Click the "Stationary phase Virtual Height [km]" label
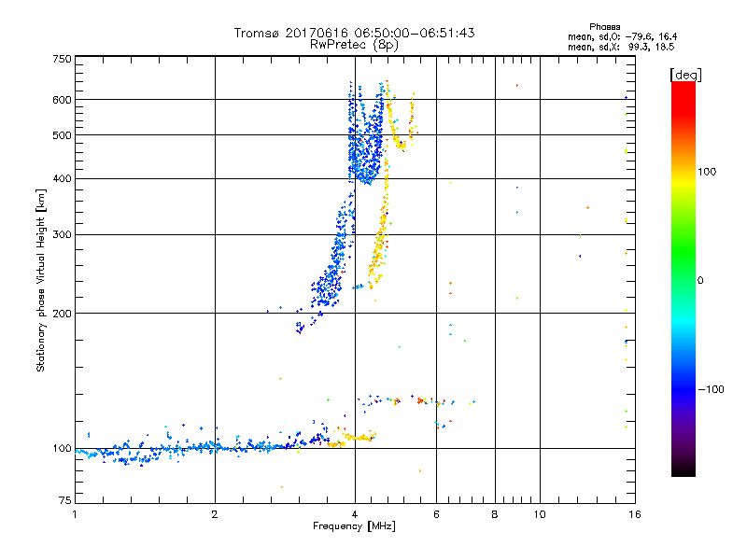 click(41, 280)
